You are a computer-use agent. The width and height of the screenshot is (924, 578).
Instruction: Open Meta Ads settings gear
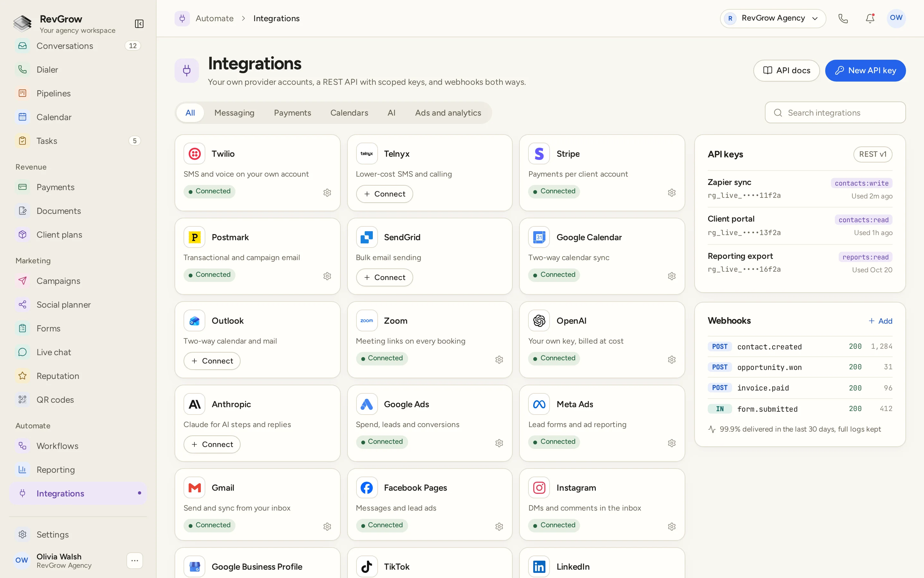672,443
